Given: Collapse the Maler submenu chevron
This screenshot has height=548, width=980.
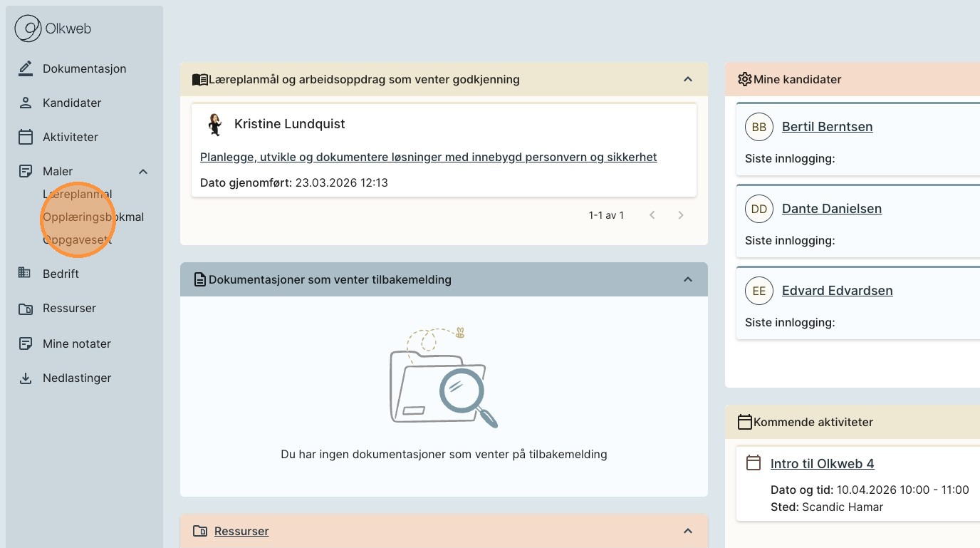Looking at the screenshot, I should (143, 171).
